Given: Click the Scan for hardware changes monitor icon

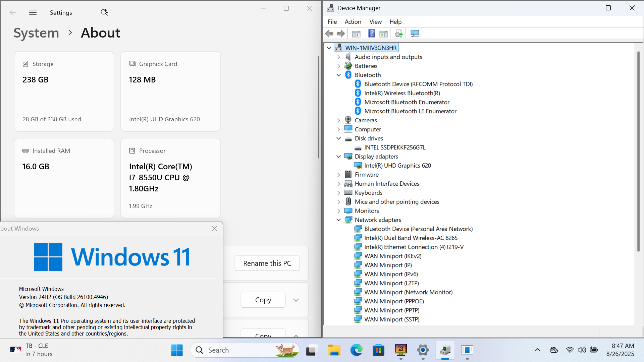Looking at the screenshot, I should pos(415,34).
